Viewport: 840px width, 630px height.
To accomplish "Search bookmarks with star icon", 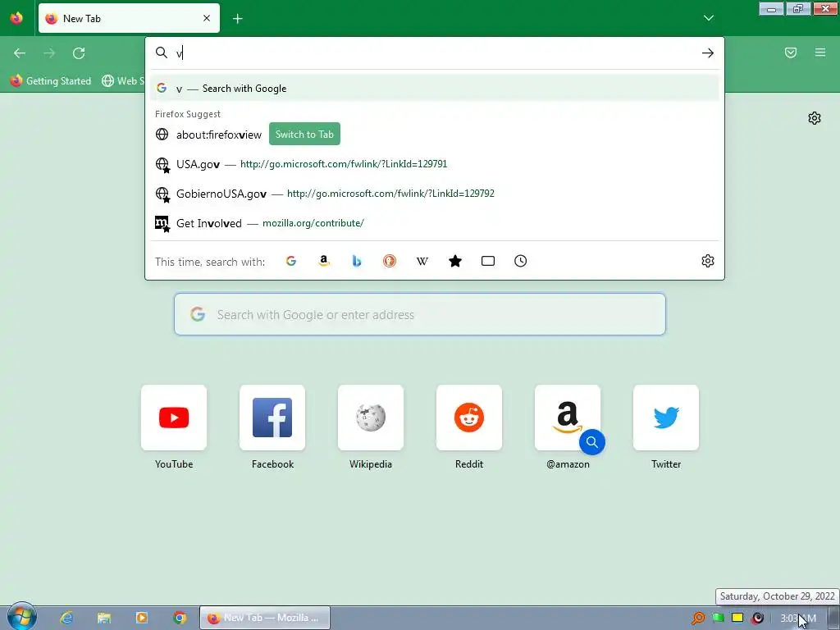I will coord(454,261).
